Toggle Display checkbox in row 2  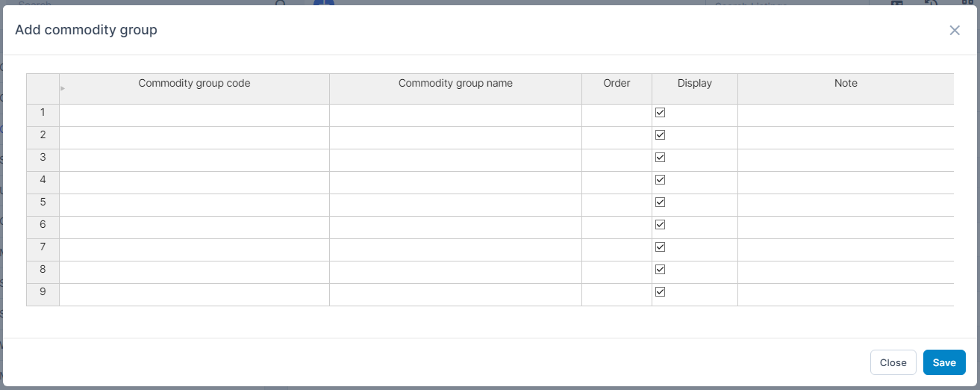660,135
